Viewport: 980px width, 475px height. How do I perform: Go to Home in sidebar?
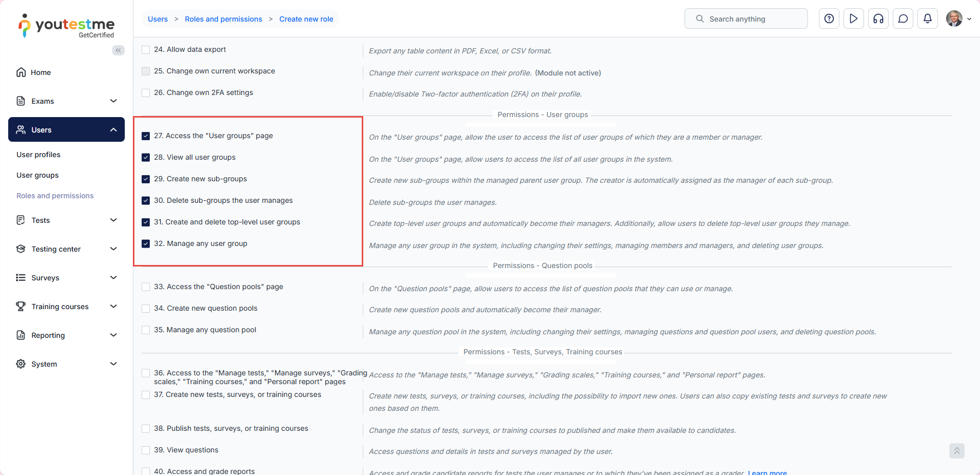click(x=41, y=72)
